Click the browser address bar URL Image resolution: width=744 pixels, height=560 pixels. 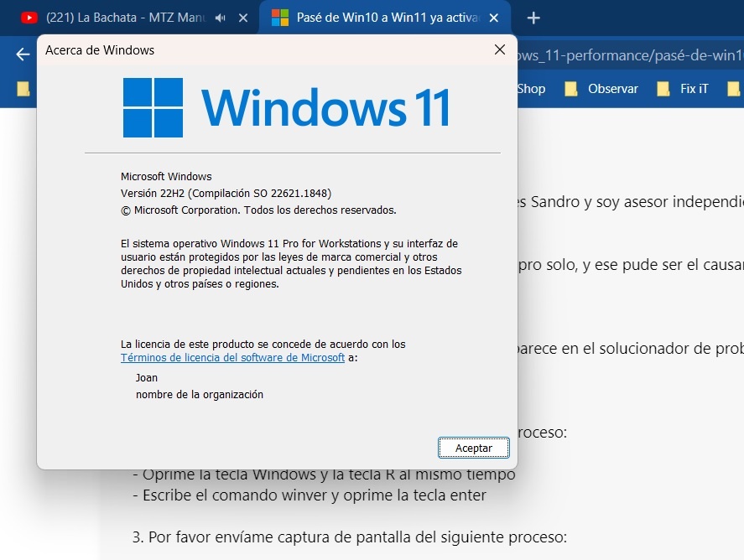[x=631, y=55]
